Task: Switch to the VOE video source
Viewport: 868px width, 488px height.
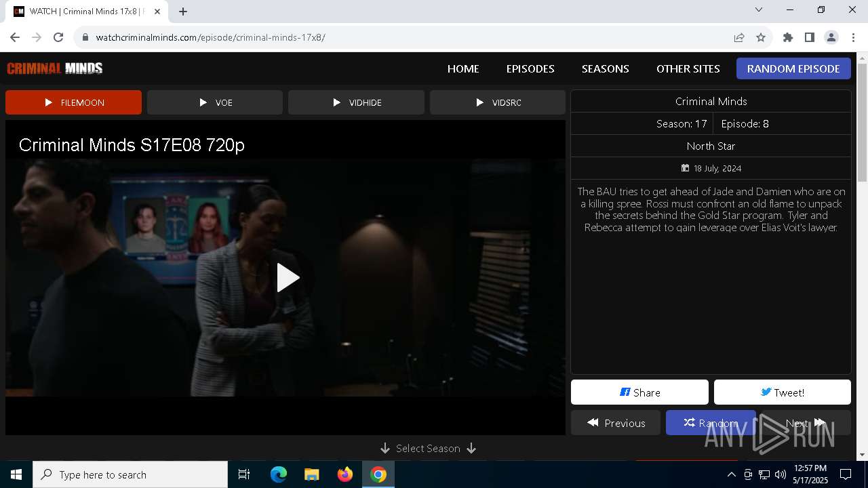Action: [215, 102]
